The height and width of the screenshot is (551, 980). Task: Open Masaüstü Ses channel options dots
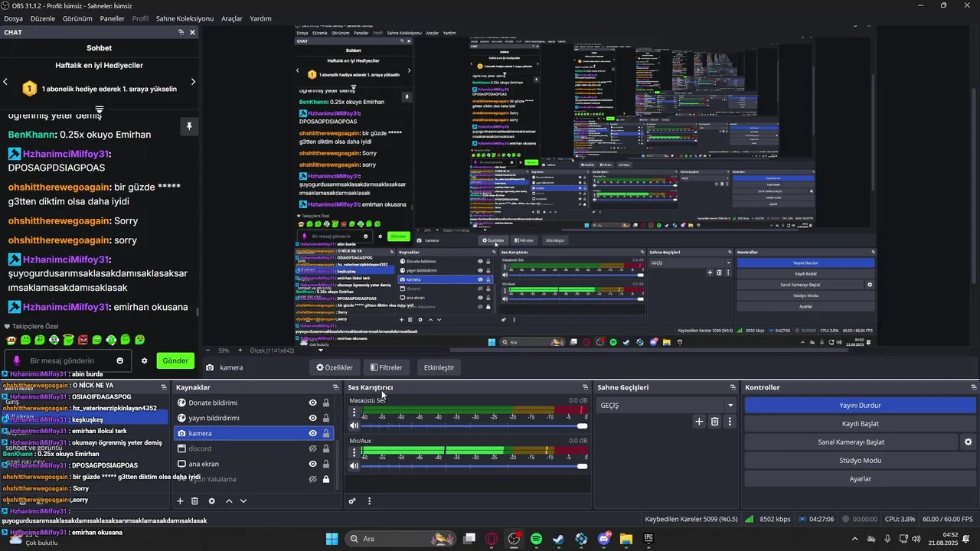point(354,413)
